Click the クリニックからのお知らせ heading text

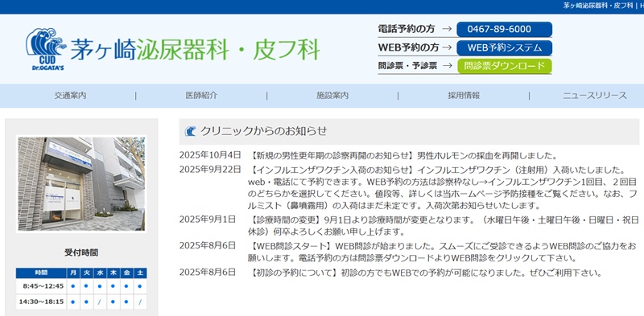264,131
